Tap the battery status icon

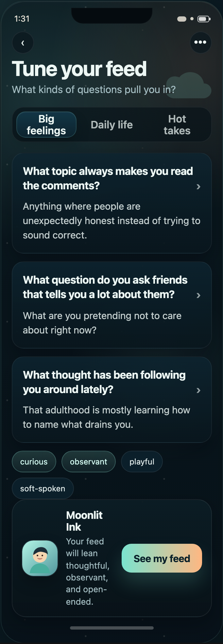coord(204,19)
